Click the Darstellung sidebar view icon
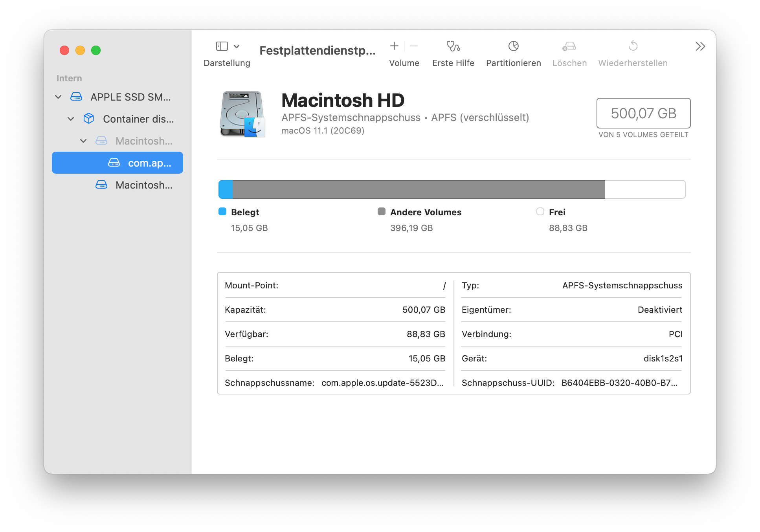Image resolution: width=760 pixels, height=532 pixels. [222, 46]
